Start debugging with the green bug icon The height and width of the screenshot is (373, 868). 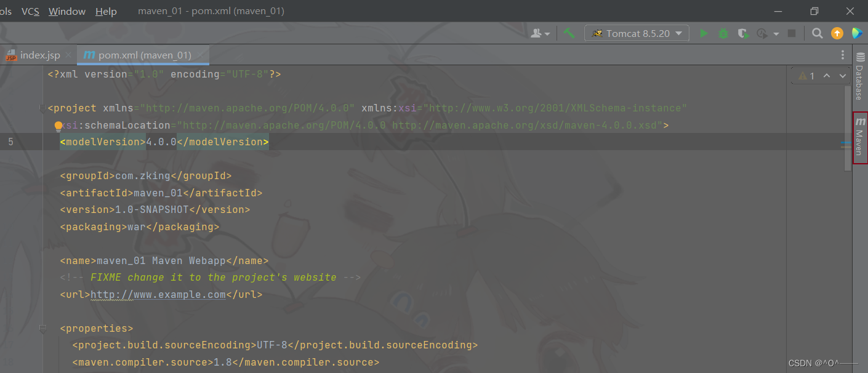coord(723,33)
